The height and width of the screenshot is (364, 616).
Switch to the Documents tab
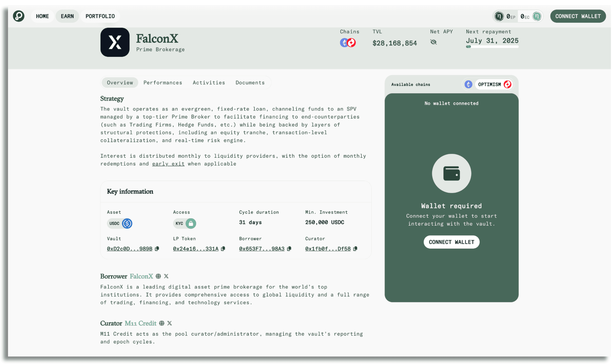pyautogui.click(x=250, y=83)
